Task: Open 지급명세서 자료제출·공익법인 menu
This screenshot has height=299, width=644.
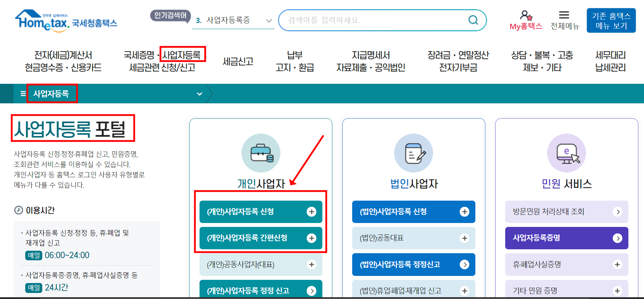Action: coord(371,61)
